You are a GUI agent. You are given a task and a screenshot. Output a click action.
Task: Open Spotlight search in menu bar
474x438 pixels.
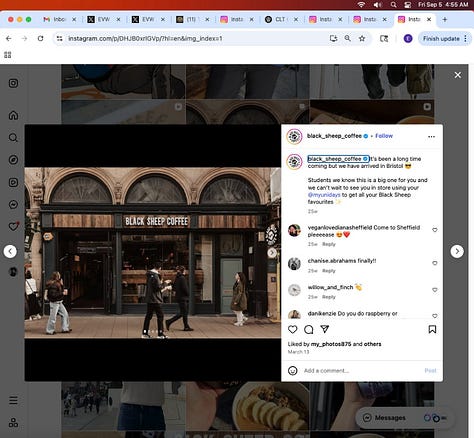click(x=393, y=5)
